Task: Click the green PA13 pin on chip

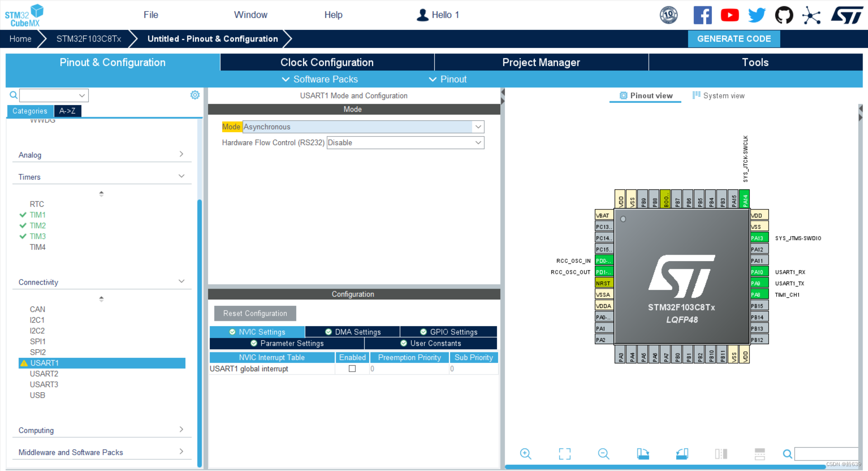Action: (x=759, y=238)
